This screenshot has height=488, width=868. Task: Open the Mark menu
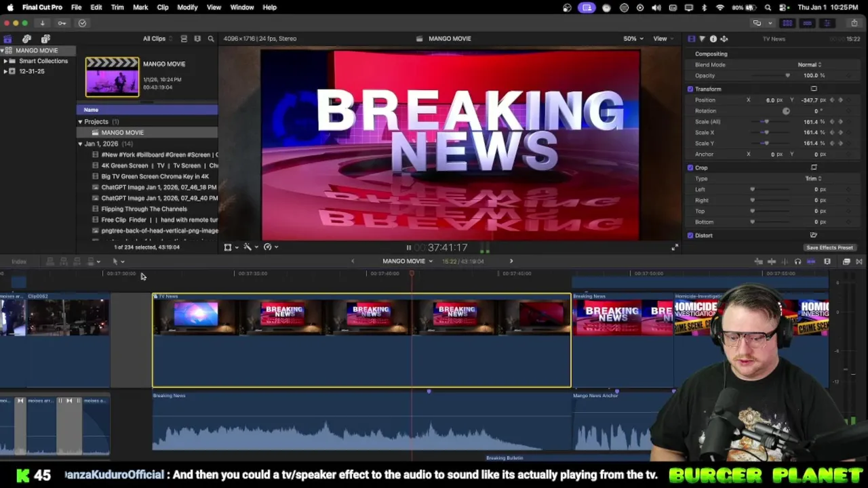point(140,7)
